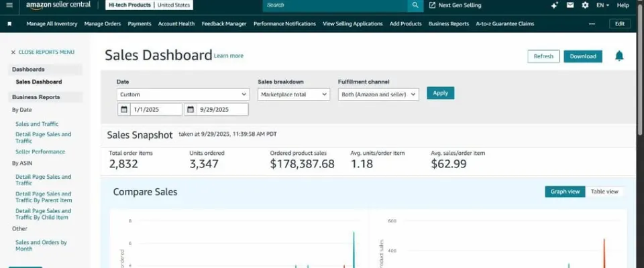Open the settings gear icon
Screen dimensions: 644x268
click(x=585, y=5)
